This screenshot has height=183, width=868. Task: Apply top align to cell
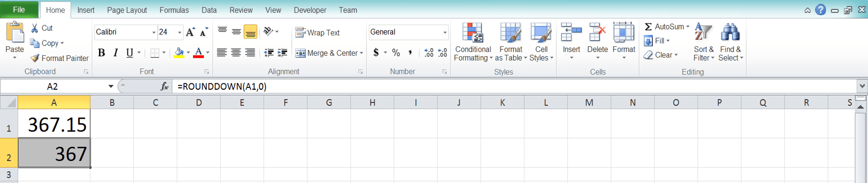point(222,31)
